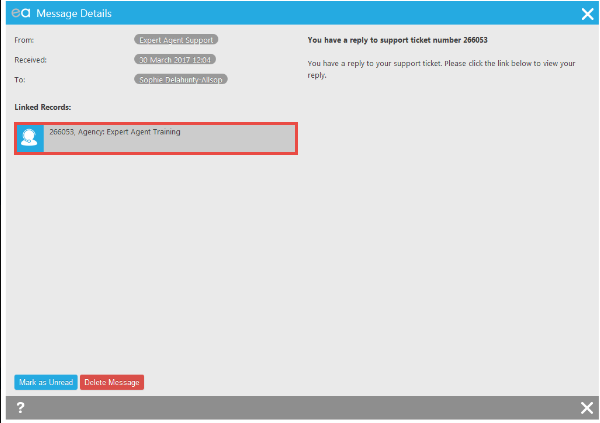The width and height of the screenshot is (600, 423).
Task: Open linked record 266053, Agency: Expert Agent Training
Action: (x=156, y=139)
